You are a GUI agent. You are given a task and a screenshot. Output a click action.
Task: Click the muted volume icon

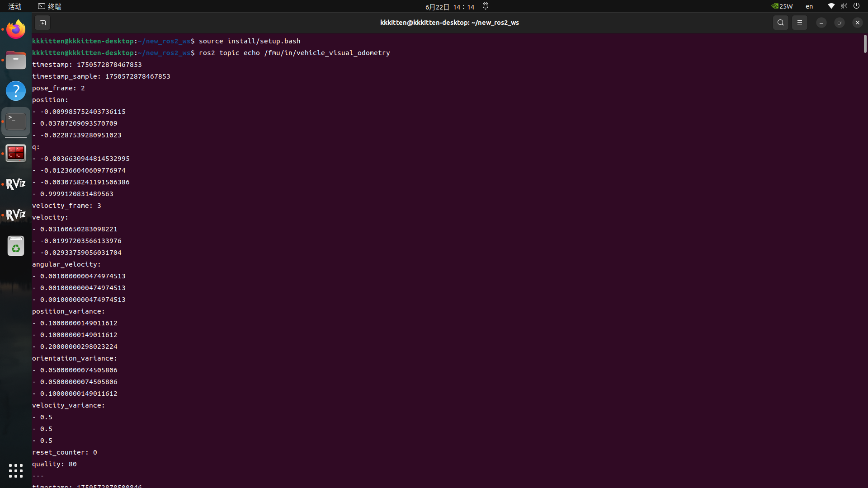[844, 6]
